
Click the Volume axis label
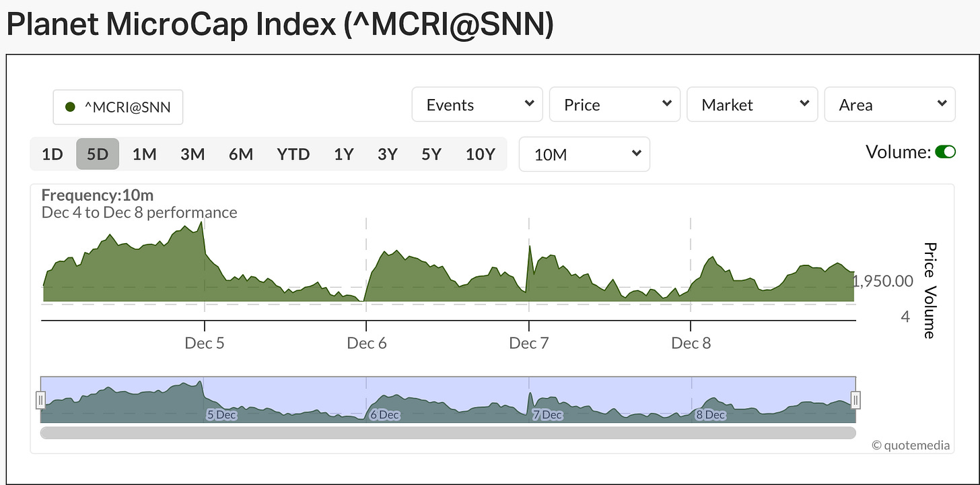point(930,313)
